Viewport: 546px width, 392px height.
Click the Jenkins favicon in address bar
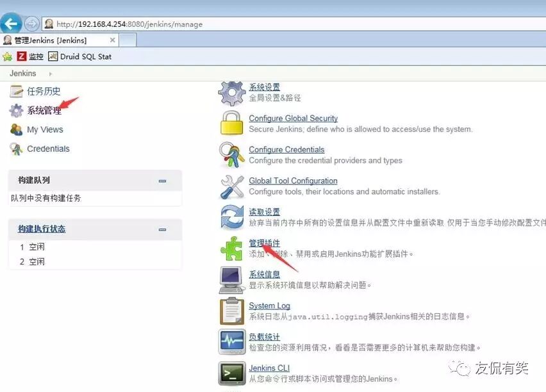49,24
